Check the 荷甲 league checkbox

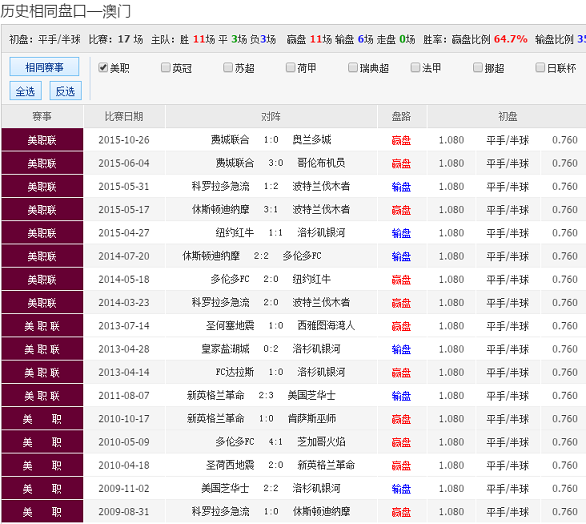point(290,68)
